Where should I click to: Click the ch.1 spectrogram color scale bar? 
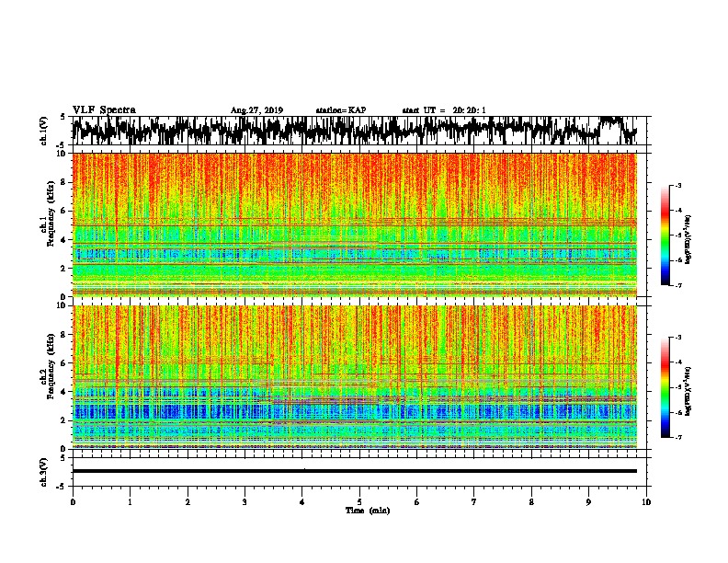pos(665,236)
